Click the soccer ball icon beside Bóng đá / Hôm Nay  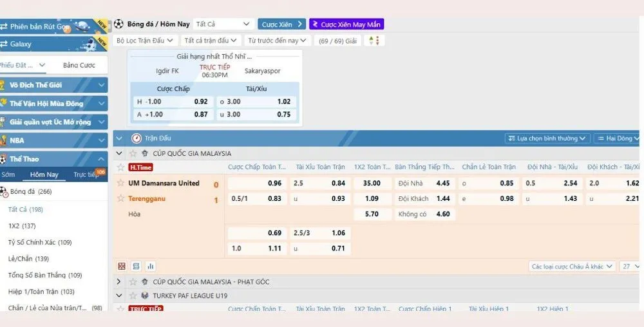tap(118, 24)
